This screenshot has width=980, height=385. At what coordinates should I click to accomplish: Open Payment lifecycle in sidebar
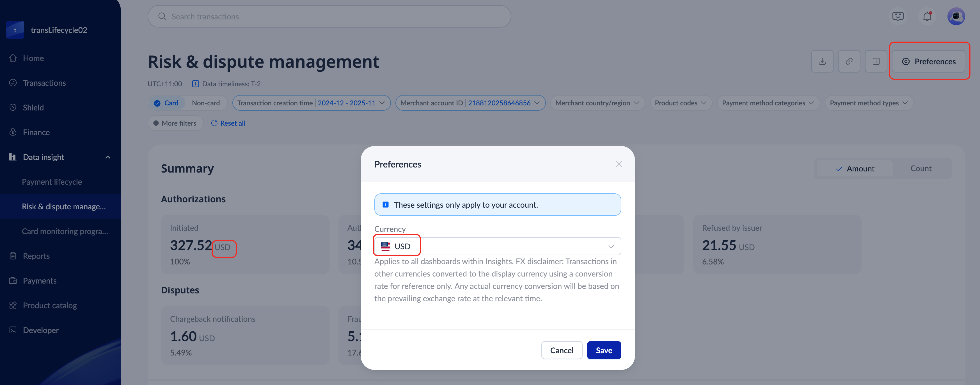pyautogui.click(x=52, y=182)
